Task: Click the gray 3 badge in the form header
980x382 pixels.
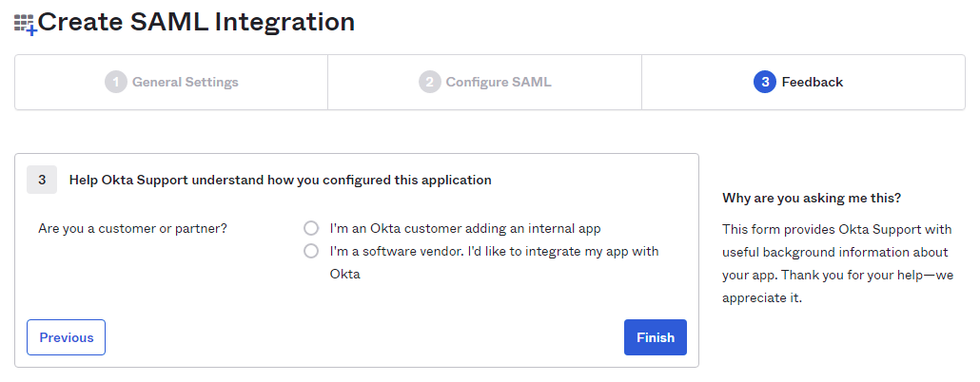Action: coord(42,179)
